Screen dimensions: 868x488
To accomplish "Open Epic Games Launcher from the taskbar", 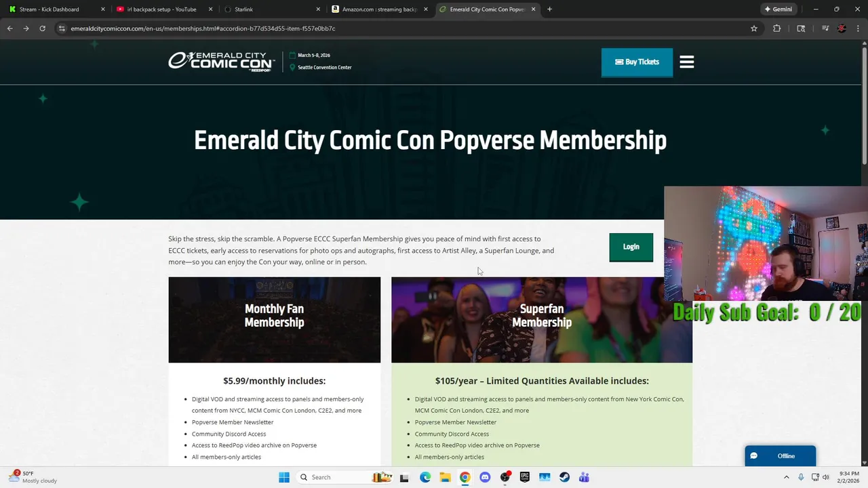I will 525,477.
